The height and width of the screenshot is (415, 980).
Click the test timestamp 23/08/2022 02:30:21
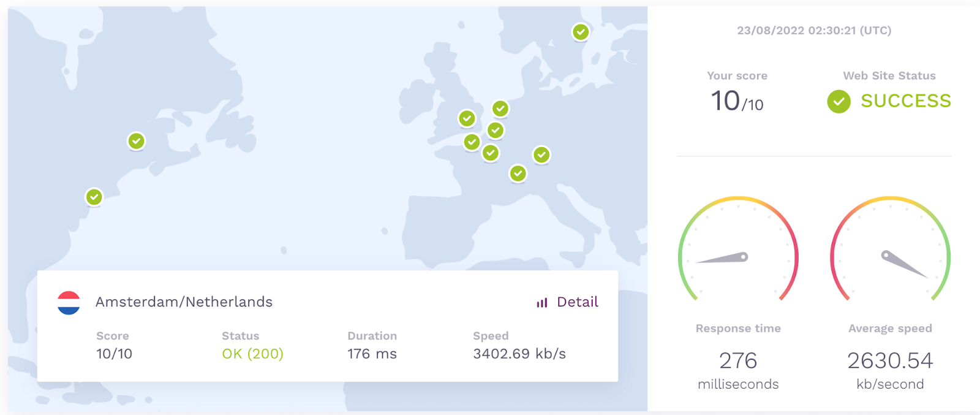point(814,31)
